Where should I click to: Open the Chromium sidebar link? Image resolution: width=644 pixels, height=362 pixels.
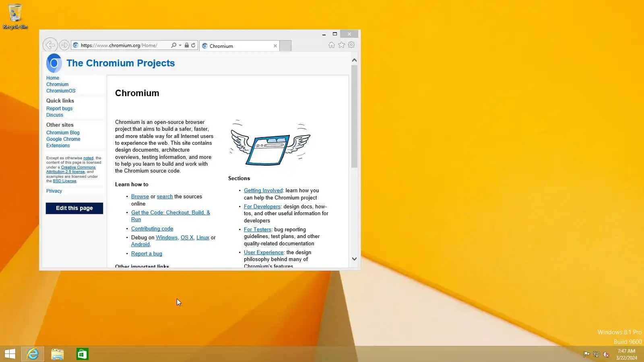[57, 84]
